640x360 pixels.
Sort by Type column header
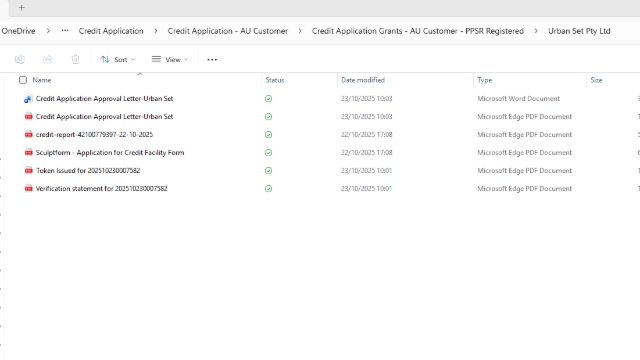tap(484, 80)
